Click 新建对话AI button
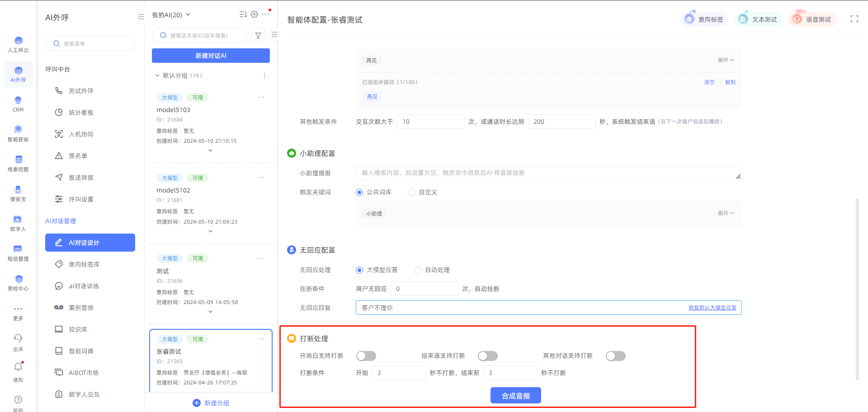The width and height of the screenshot is (868, 412). point(211,56)
